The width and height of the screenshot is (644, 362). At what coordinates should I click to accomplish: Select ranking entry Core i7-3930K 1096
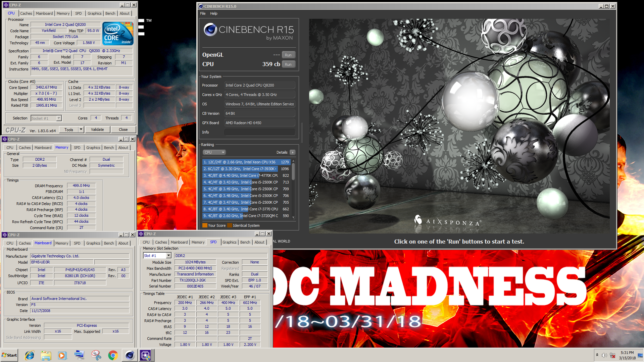(x=246, y=169)
